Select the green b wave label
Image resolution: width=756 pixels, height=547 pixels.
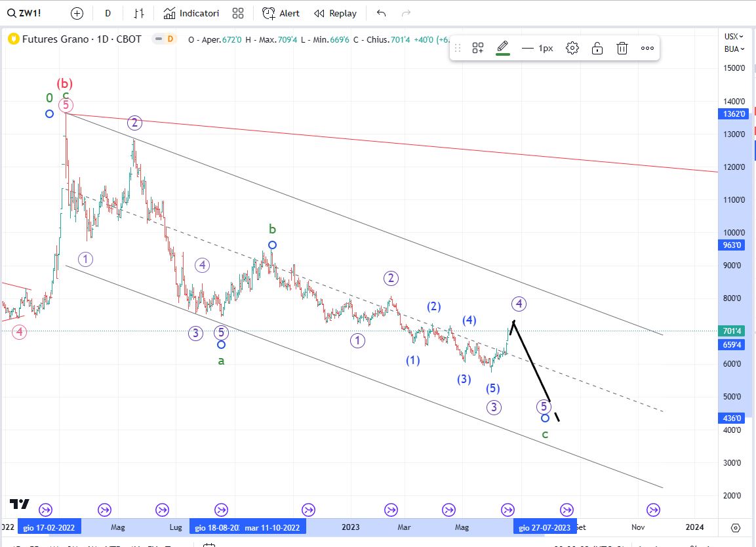[272, 229]
